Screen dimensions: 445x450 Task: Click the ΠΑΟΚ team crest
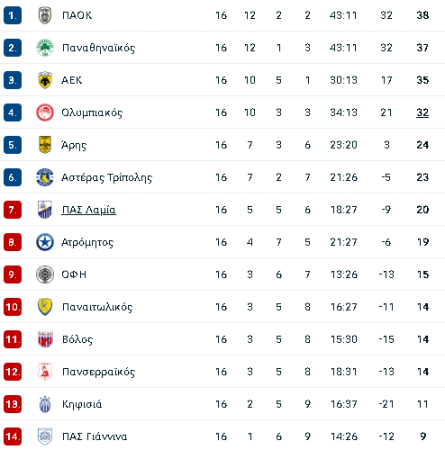(45, 15)
